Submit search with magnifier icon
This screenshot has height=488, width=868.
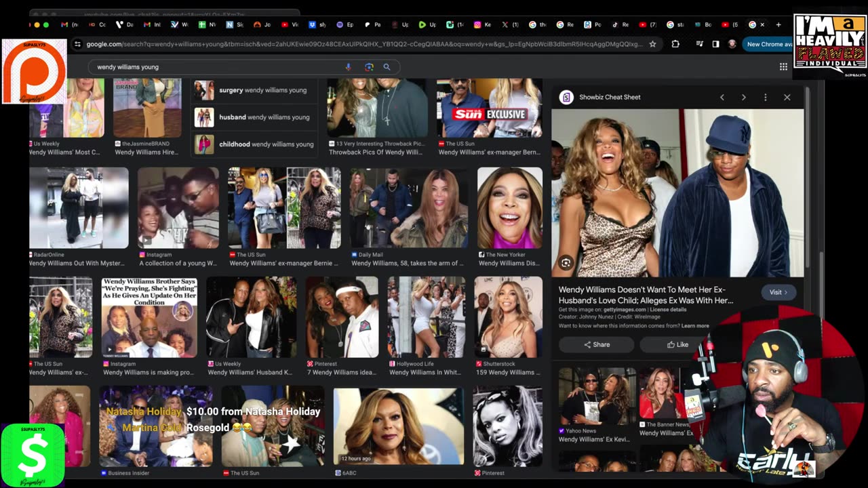(x=387, y=67)
